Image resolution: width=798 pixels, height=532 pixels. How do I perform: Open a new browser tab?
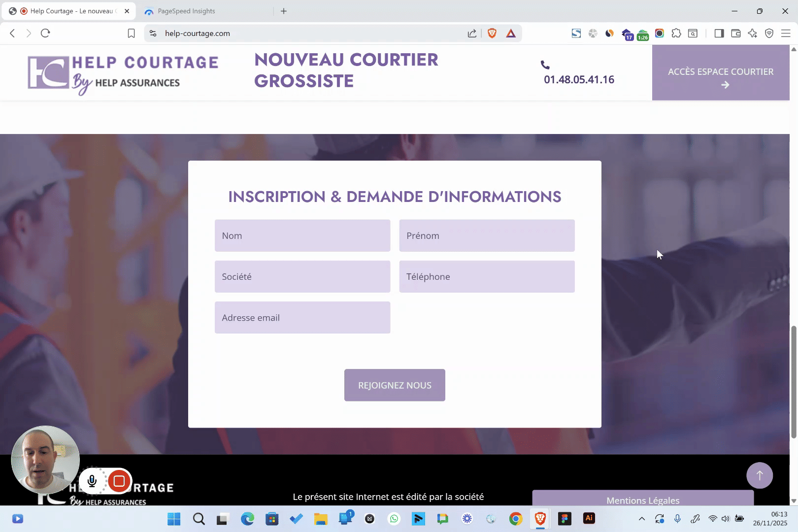284,11
